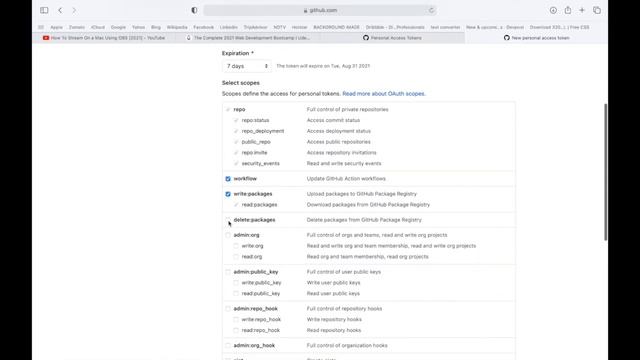The height and width of the screenshot is (360, 640).
Task: Follow Read more about OAuth scopes link
Action: point(384,94)
